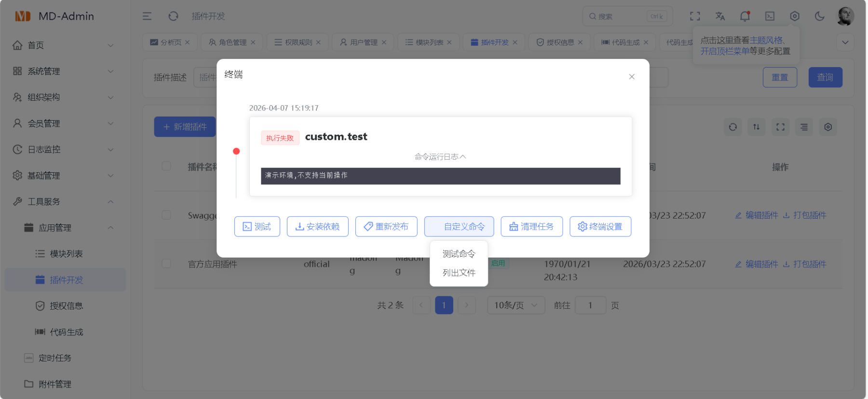Open 定时任务 in the sidebar
This screenshot has height=399, width=868.
pos(65,358)
